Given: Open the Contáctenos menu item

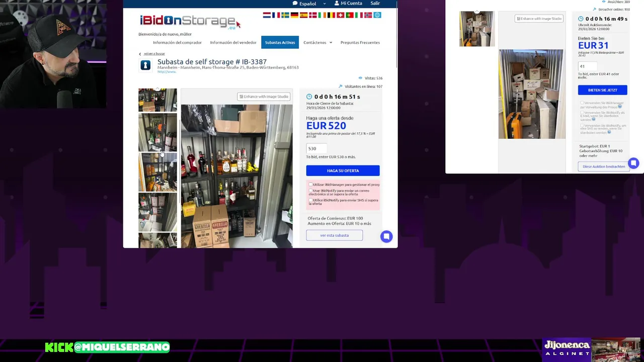Looking at the screenshot, I should (x=315, y=42).
